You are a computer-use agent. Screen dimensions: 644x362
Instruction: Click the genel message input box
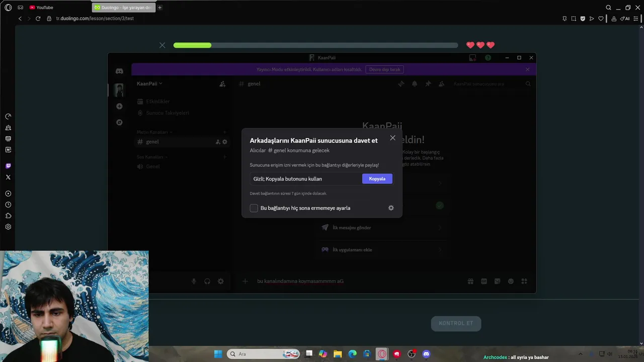[x=355, y=281]
